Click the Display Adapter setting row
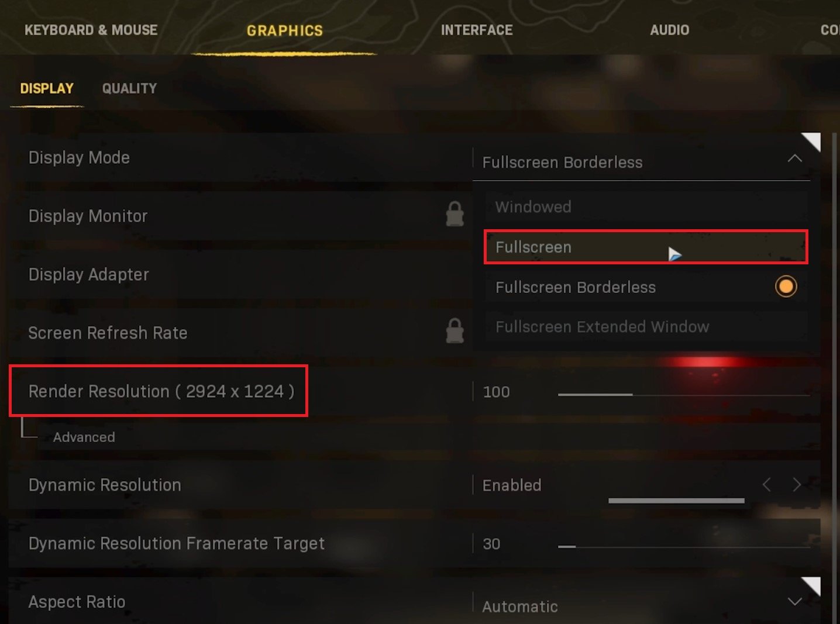Viewport: 840px width, 624px height. [234, 274]
